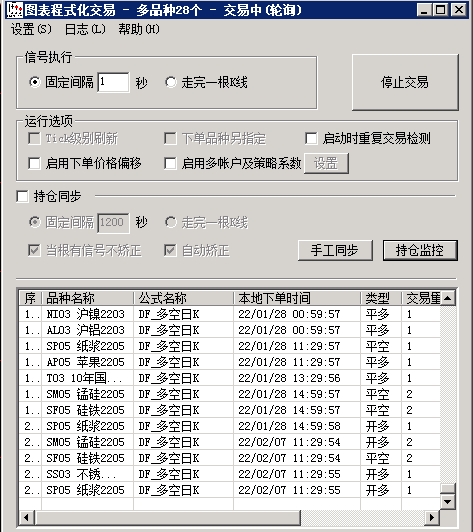Select the NI03 沪镍2203 row
Screen dimensions: 473x532
coord(230,314)
